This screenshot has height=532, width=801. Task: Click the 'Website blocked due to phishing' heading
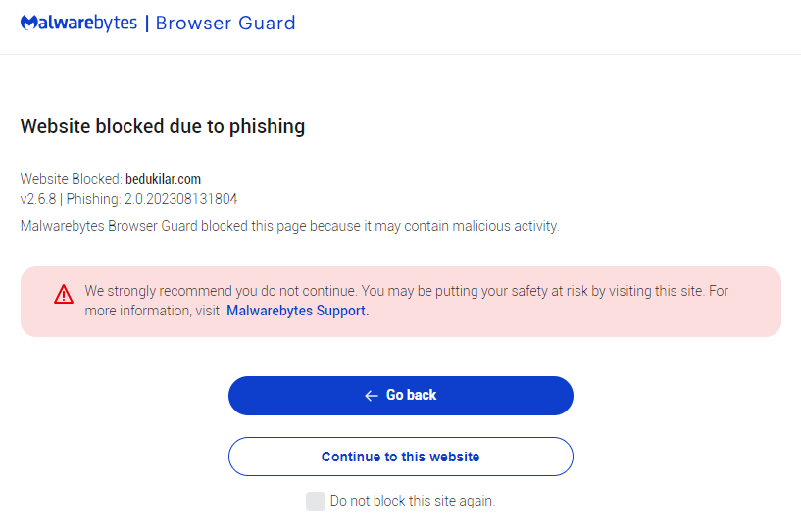coord(163,126)
